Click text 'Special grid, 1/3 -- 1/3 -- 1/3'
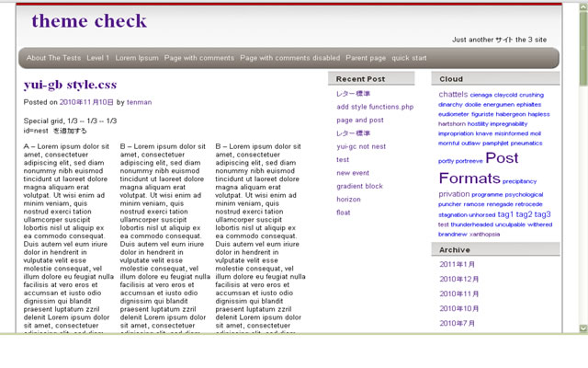Screen dimensions: 588x368 pyautogui.click(x=70, y=121)
